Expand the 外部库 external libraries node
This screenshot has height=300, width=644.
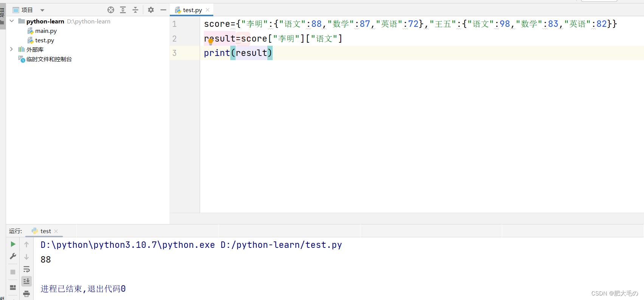12,49
